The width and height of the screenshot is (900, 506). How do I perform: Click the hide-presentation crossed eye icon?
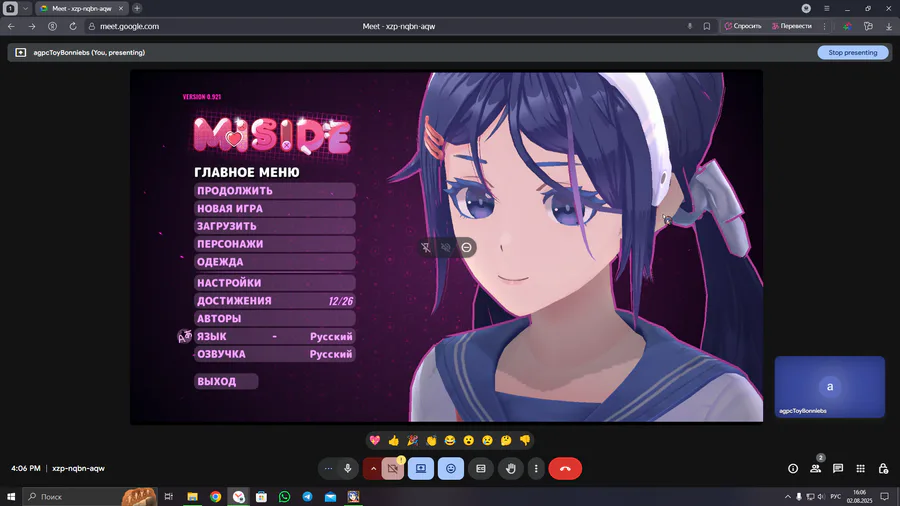point(446,248)
